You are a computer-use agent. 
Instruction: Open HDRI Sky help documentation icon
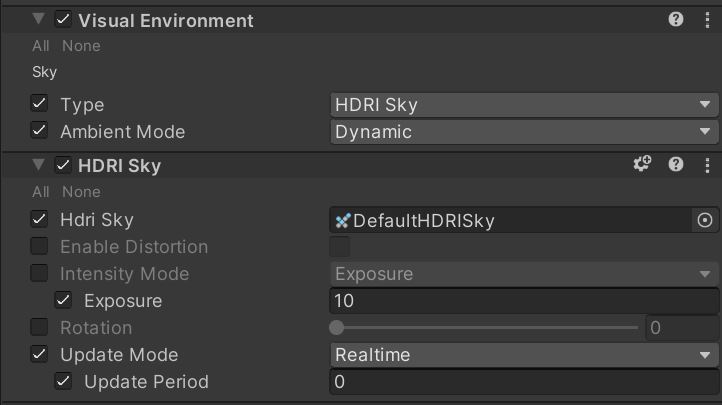[675, 164]
